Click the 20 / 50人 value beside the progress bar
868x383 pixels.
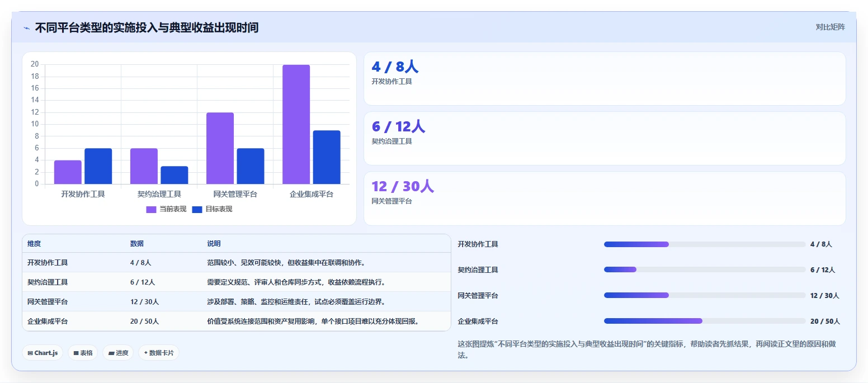(x=825, y=321)
